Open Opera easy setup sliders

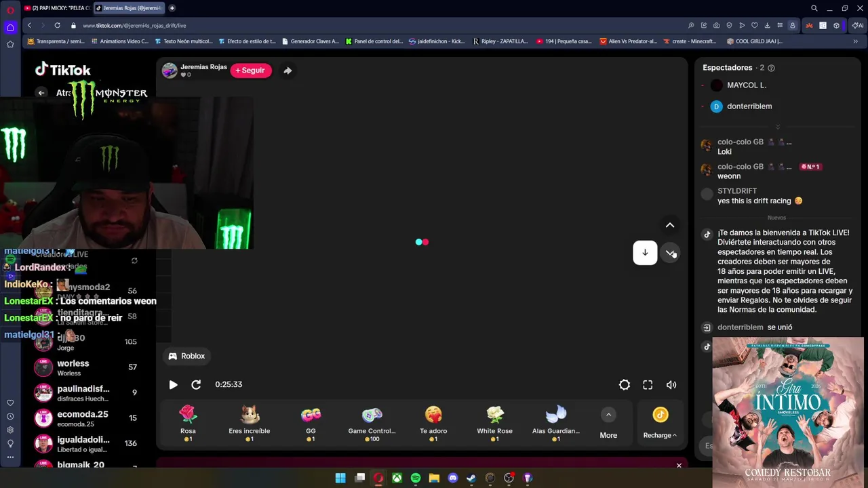[x=780, y=25]
